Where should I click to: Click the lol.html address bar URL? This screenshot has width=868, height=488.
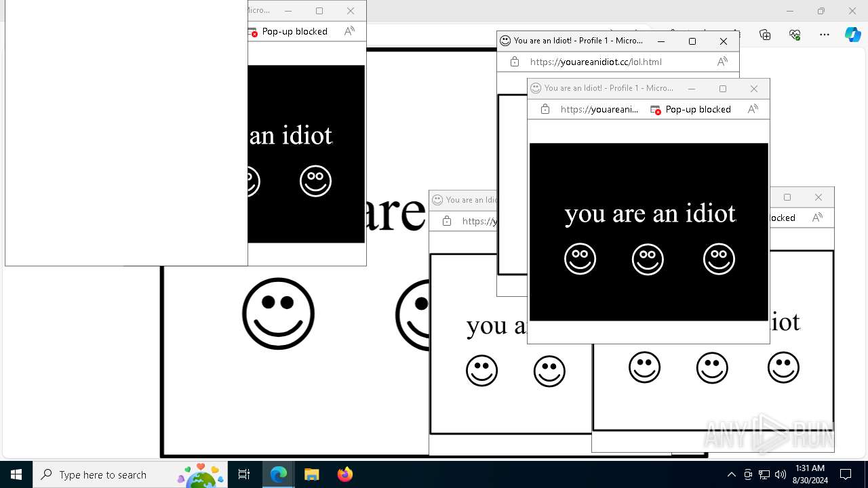coord(596,62)
